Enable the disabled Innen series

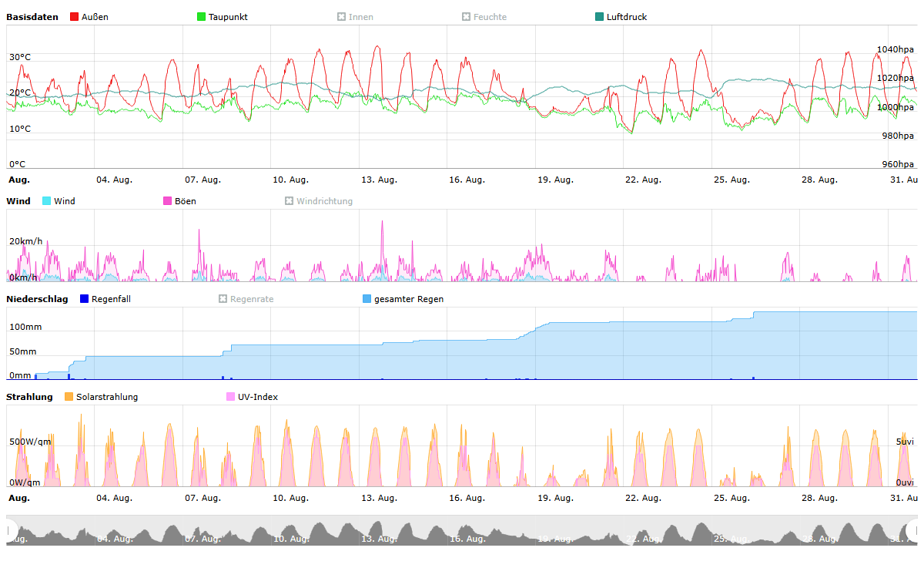[x=355, y=17]
